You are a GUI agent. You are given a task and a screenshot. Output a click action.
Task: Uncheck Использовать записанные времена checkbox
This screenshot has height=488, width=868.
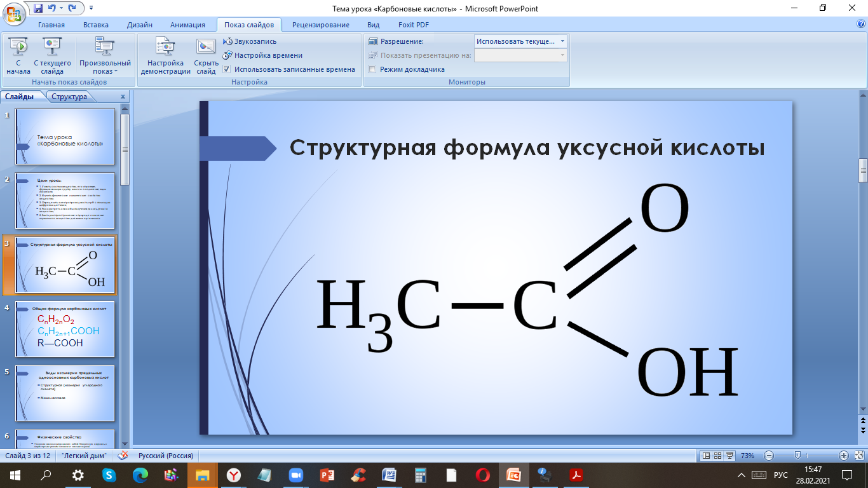(227, 69)
